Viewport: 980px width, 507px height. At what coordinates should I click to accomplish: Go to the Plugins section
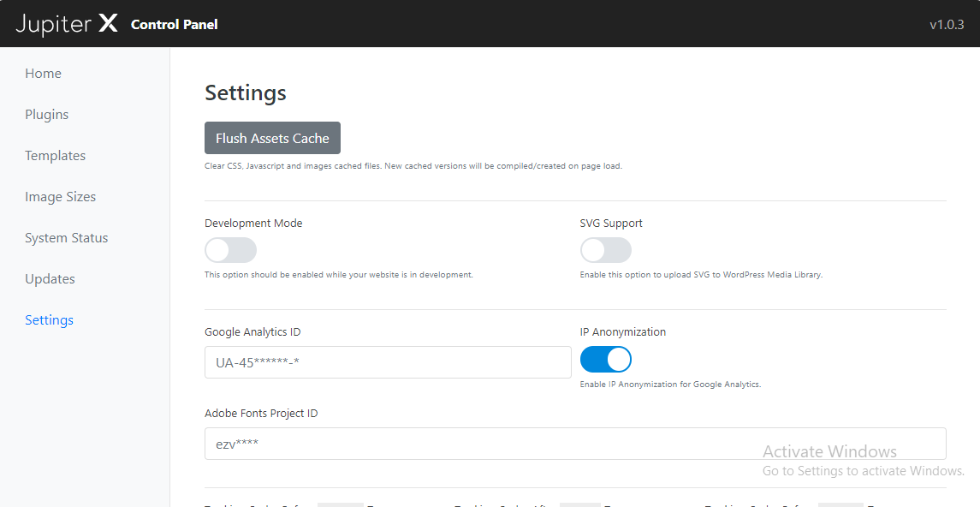(x=46, y=115)
